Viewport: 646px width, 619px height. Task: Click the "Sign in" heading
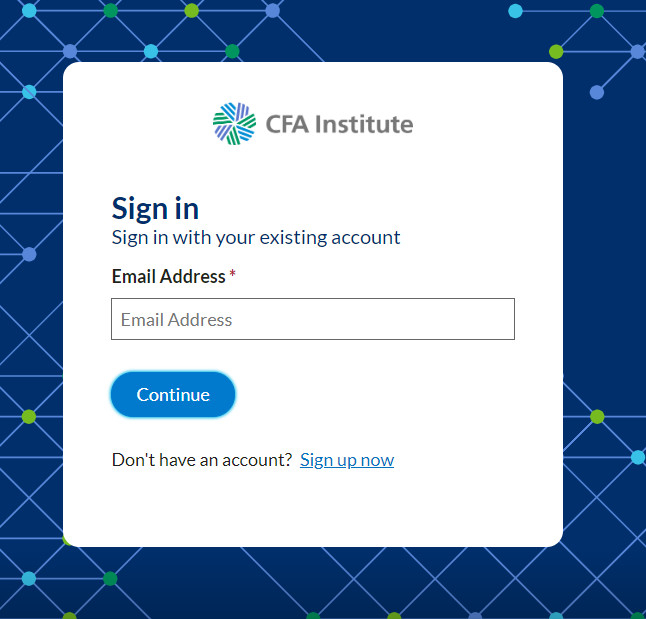click(x=155, y=209)
